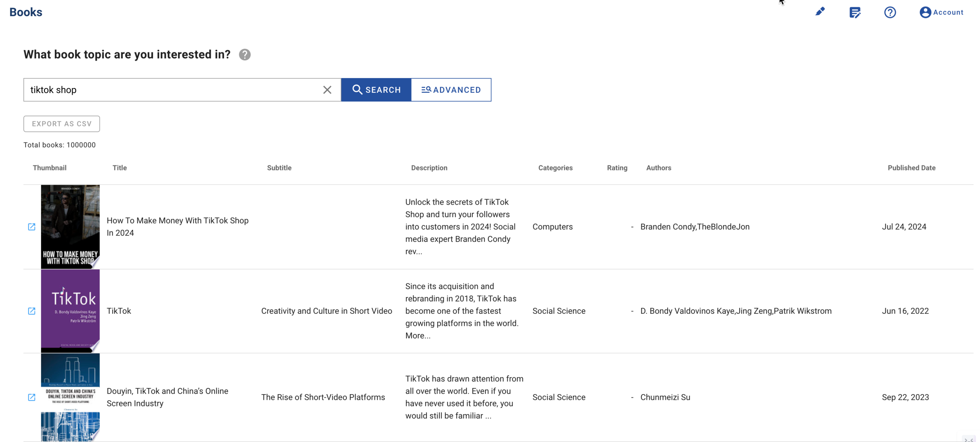Viewport: 980px width, 442px height.
Task: Clear the search field with the X icon
Action: 327,90
